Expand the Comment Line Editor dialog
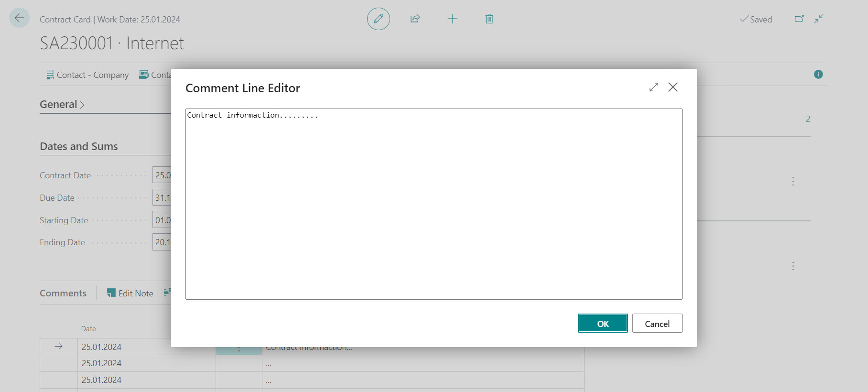The height and width of the screenshot is (392, 868). click(x=654, y=87)
